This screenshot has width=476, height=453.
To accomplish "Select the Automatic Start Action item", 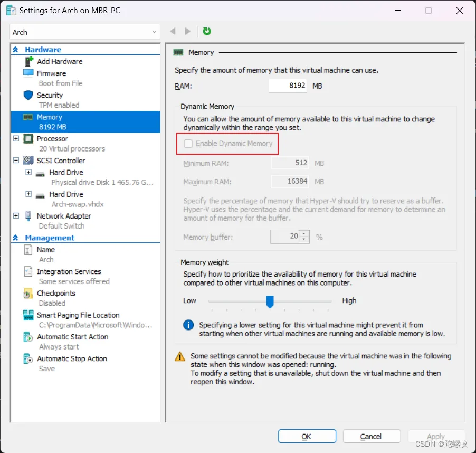I will [x=72, y=337].
